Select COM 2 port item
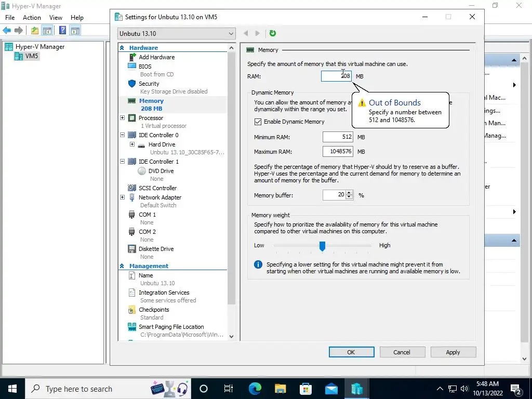532x399 pixels. (147, 232)
